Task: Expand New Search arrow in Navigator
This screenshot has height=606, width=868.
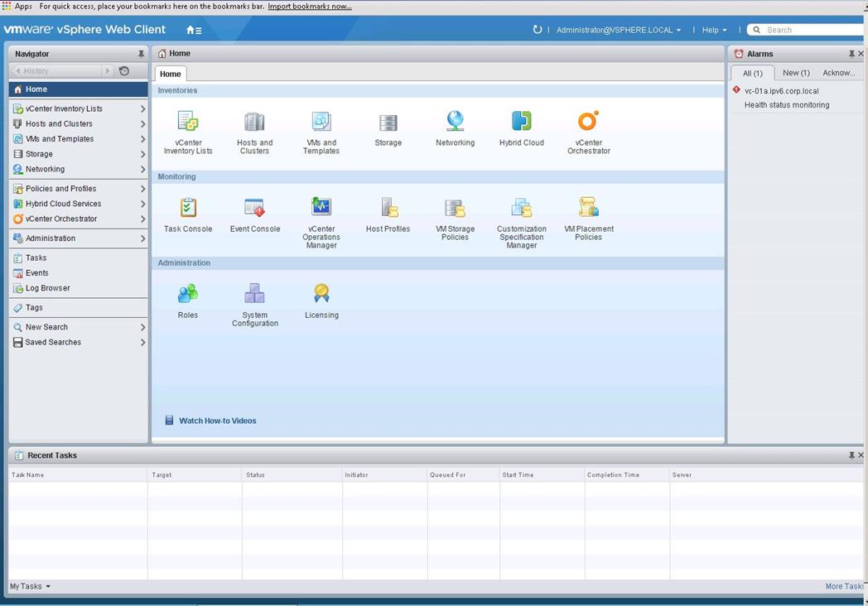Action: (142, 327)
